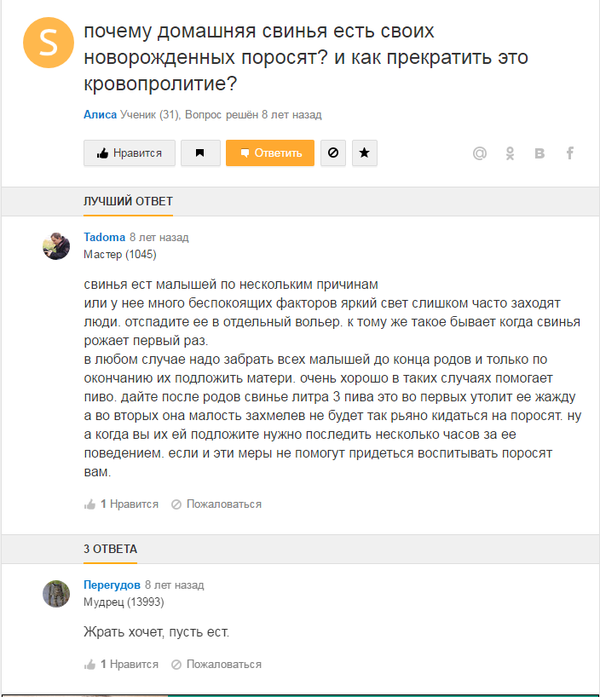Screen dimensions: 600x697
Task: Share via Mail.ru @ icon
Action: (479, 153)
